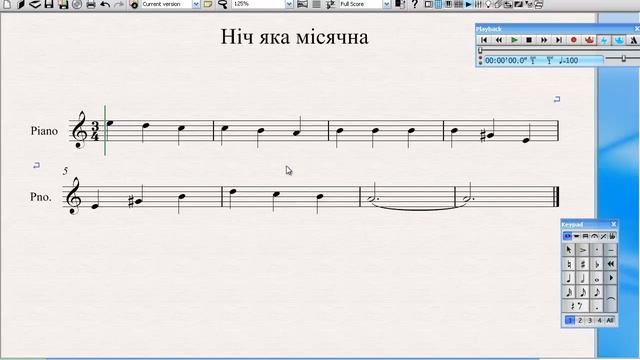Screen dimensions: 640x360
Task: Click the 00:00'00.0" timecode readout
Action: [506, 60]
